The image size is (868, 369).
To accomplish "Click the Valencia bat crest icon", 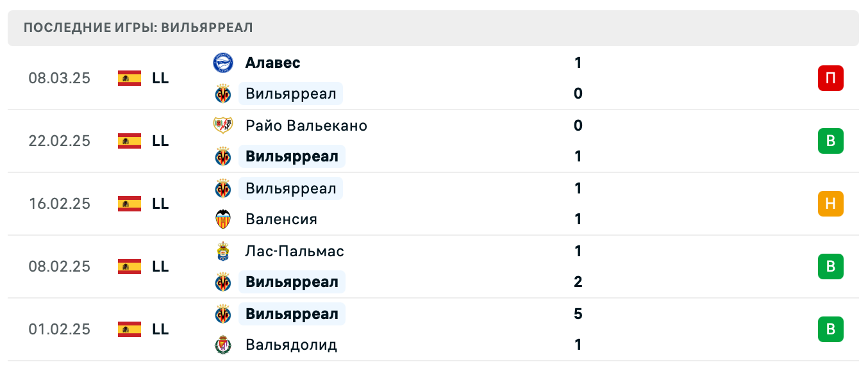I will pos(222,219).
